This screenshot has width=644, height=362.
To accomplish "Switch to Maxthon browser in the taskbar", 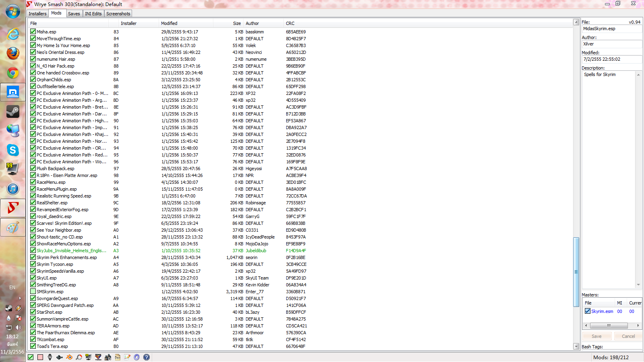I will [12, 92].
